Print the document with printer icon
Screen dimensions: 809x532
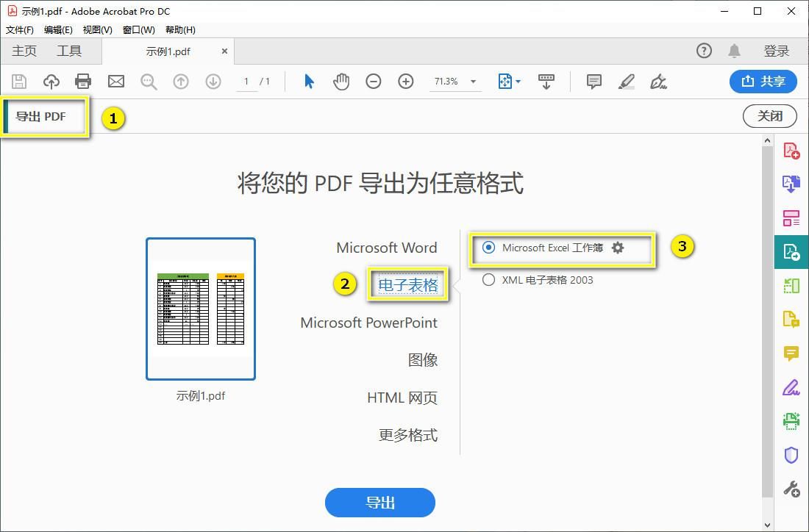(x=83, y=82)
